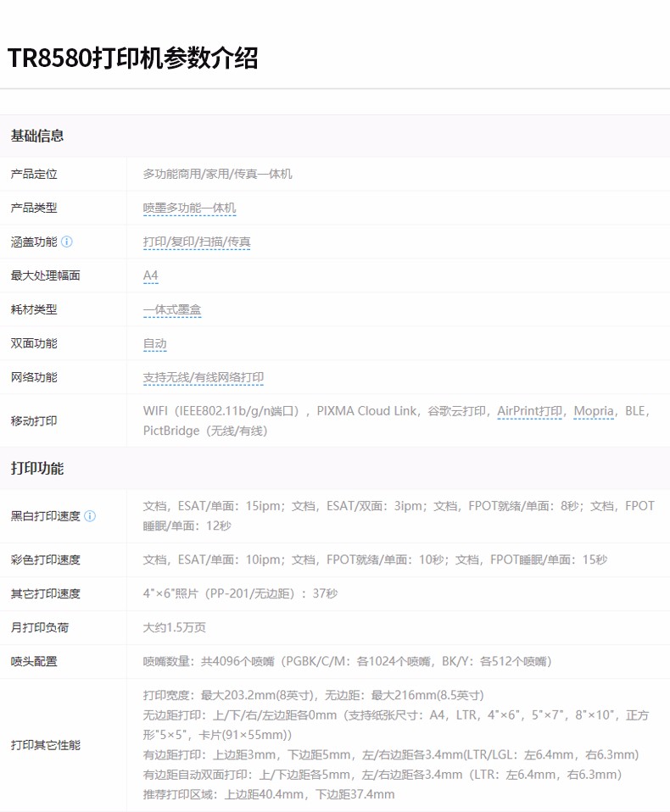Click the 黑白打印速度 label
This screenshot has height=812, width=670.
point(46,516)
